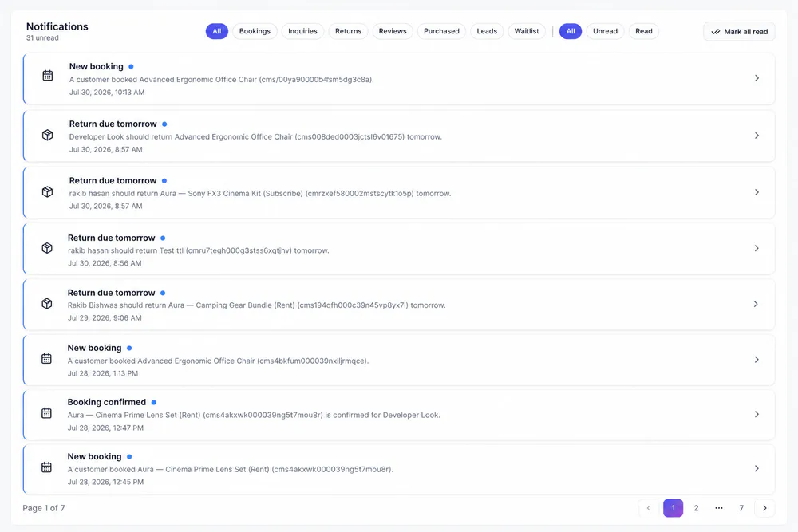Click calendar icon of Jul 28 1:13 PM booking
Screen dimensions: 798x532
[46, 359]
